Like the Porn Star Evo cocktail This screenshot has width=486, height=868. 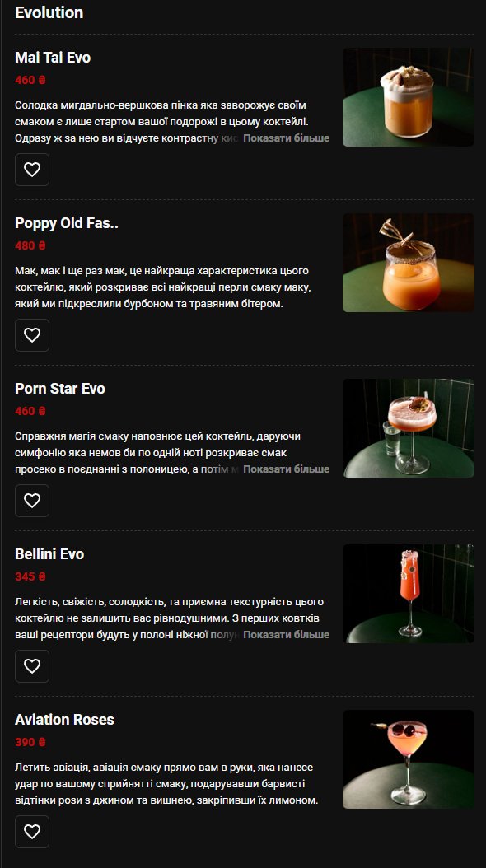pos(32,501)
